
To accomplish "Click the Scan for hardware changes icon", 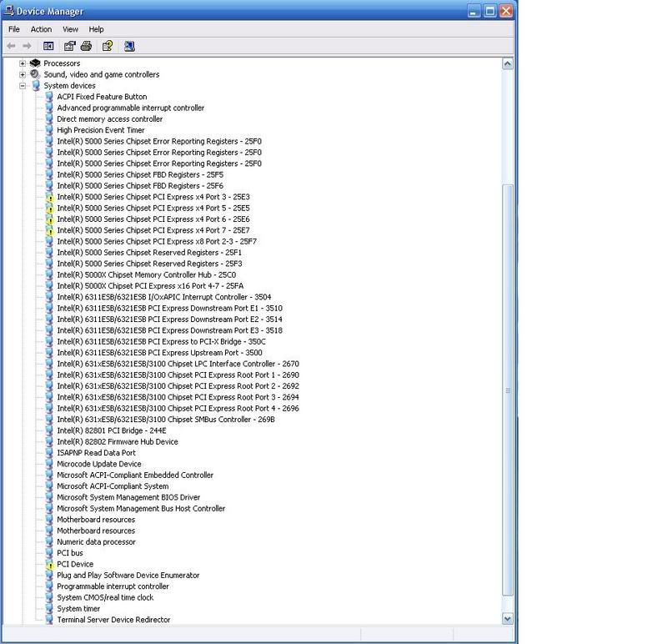I will pos(129,46).
